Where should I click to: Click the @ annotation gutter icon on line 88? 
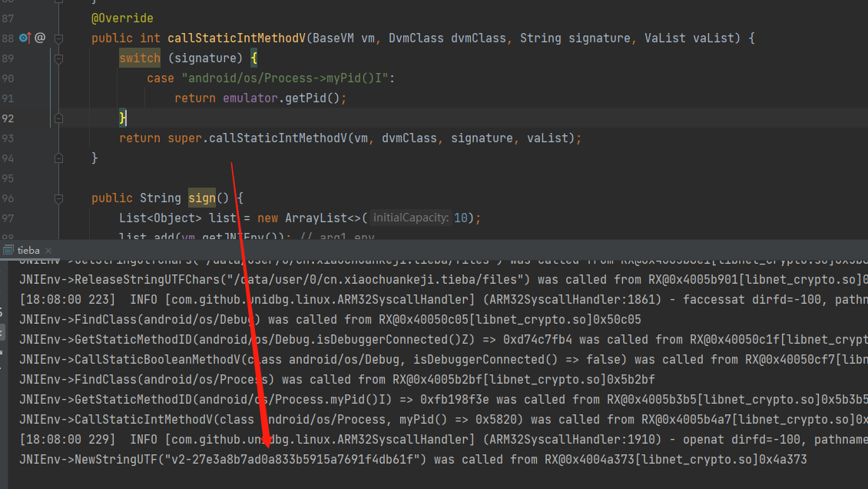pyautogui.click(x=40, y=38)
